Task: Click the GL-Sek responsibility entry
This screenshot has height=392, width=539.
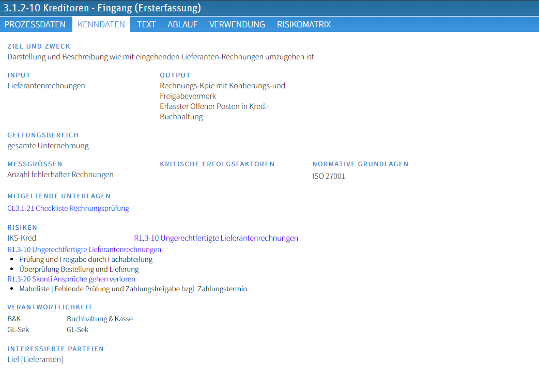Action: coord(18,329)
